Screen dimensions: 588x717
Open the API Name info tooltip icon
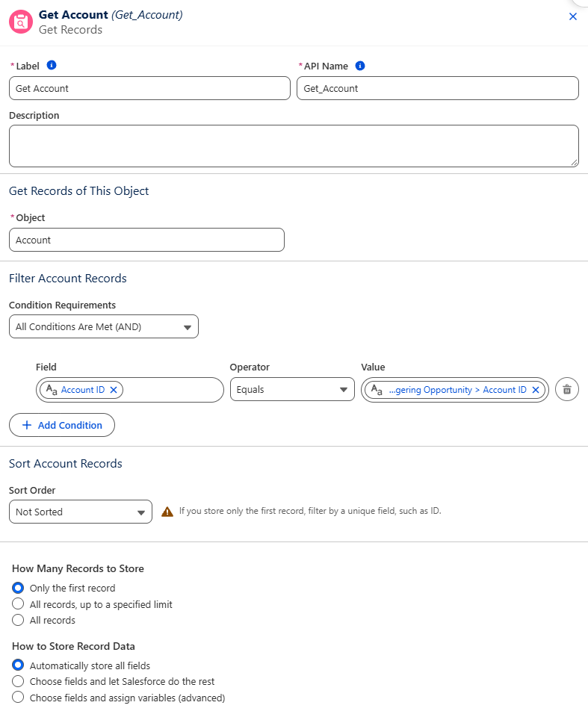360,66
